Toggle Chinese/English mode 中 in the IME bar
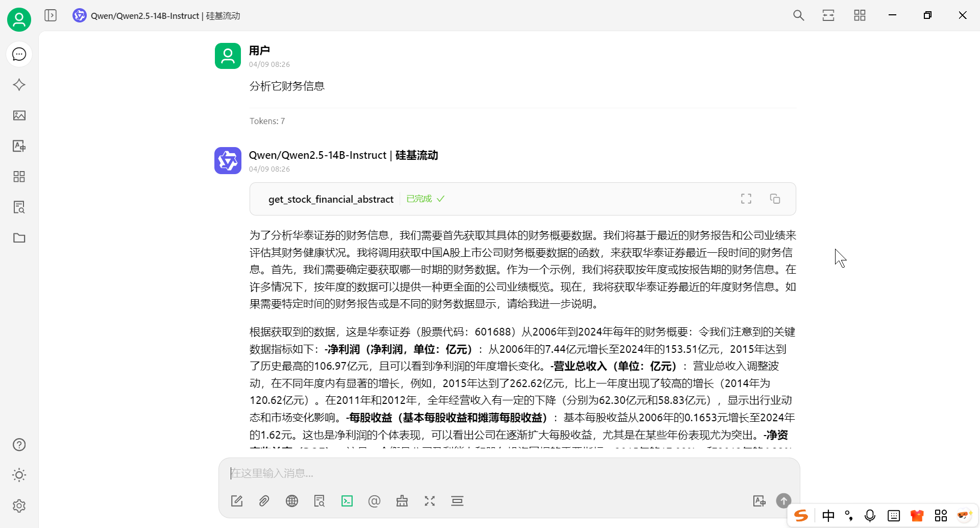The image size is (980, 528). click(828, 516)
